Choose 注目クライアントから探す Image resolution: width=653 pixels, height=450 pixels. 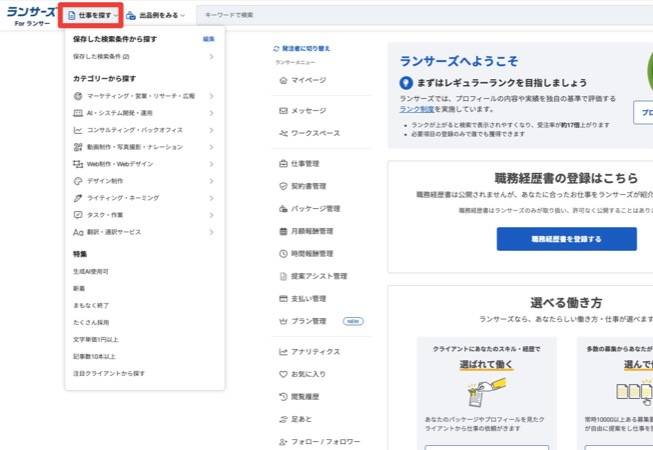click(x=109, y=373)
